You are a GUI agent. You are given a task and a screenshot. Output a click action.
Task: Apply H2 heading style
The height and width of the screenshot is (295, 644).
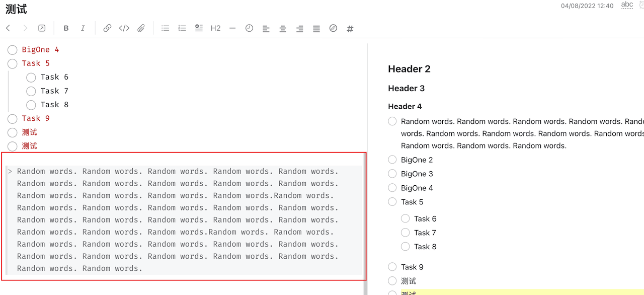(x=215, y=28)
